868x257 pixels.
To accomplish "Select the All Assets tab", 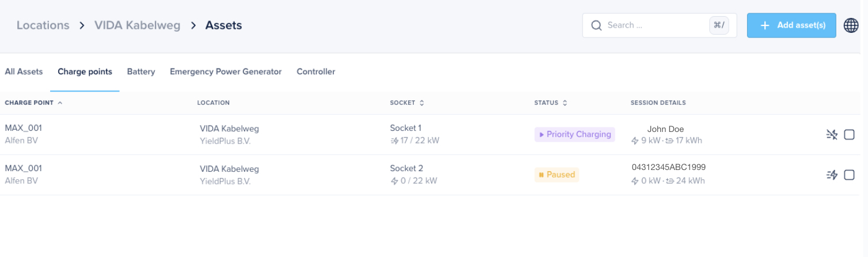I will pyautogui.click(x=24, y=72).
